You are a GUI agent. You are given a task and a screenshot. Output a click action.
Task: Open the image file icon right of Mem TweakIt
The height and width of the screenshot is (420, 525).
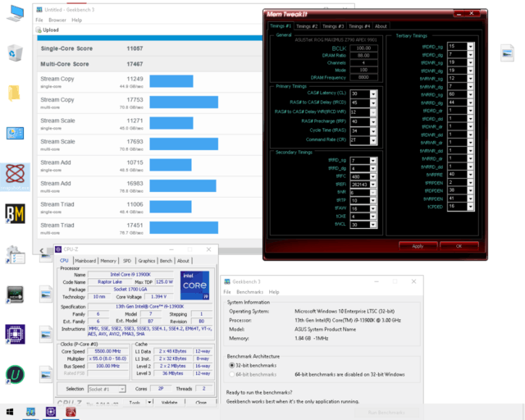click(x=507, y=53)
